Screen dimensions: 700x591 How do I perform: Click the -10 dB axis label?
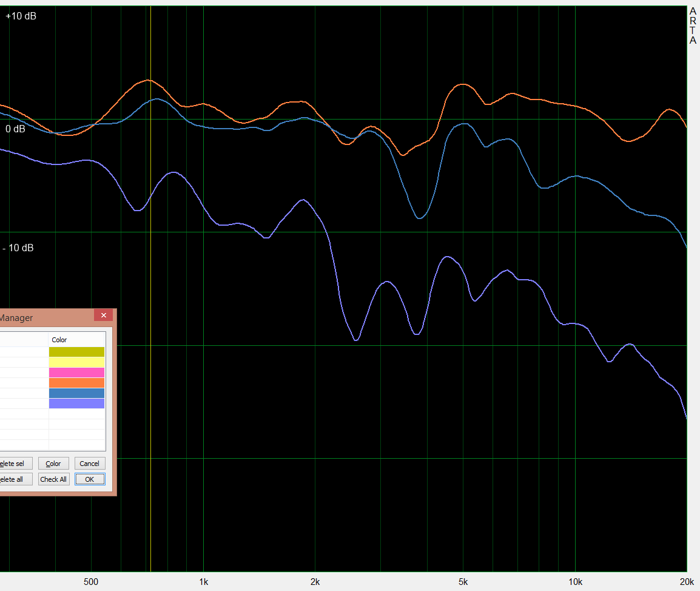18,248
